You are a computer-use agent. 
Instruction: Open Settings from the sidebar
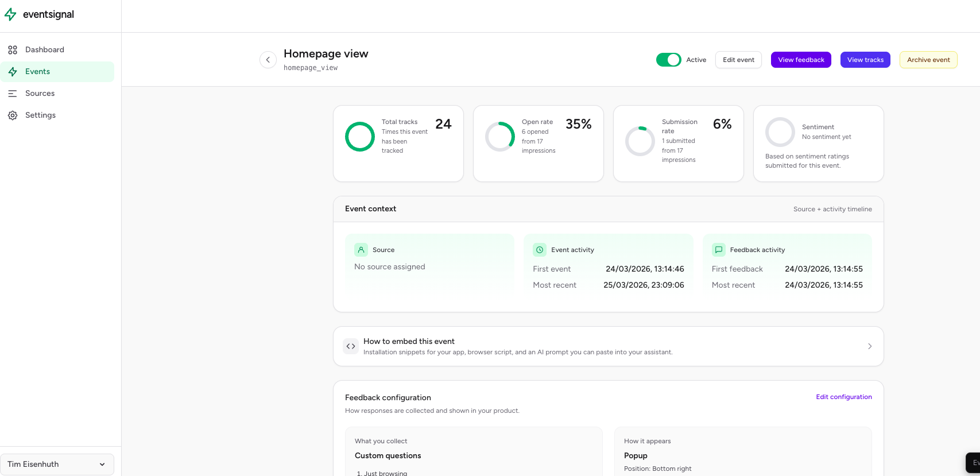point(57,115)
